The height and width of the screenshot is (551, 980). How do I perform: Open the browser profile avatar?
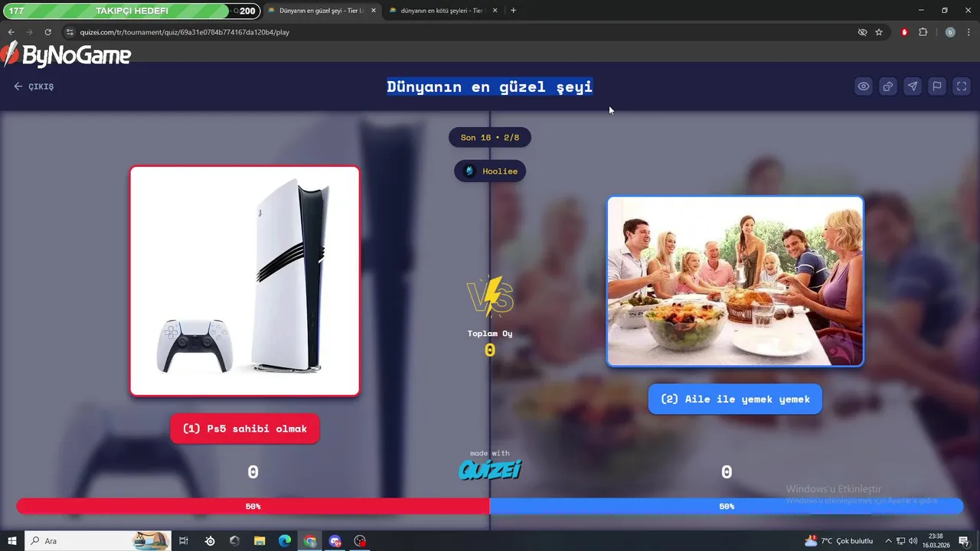(x=950, y=32)
